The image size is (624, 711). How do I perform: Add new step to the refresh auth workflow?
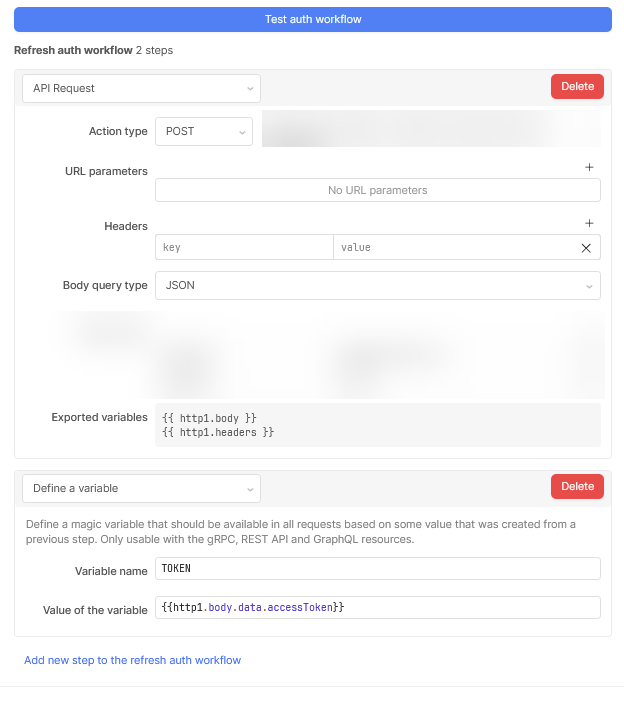coord(132,660)
